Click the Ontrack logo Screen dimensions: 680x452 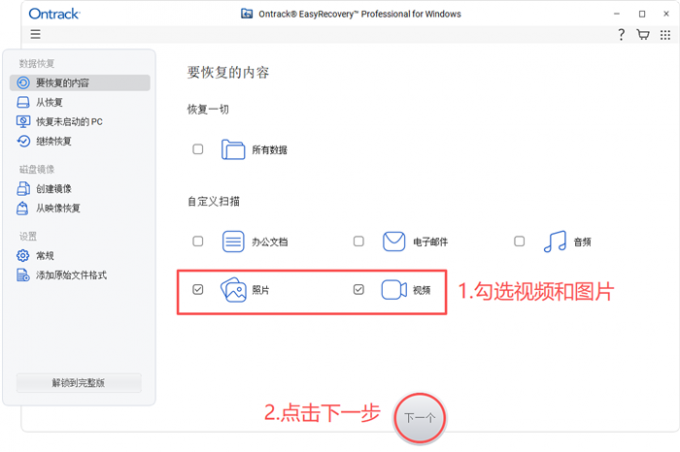point(54,14)
